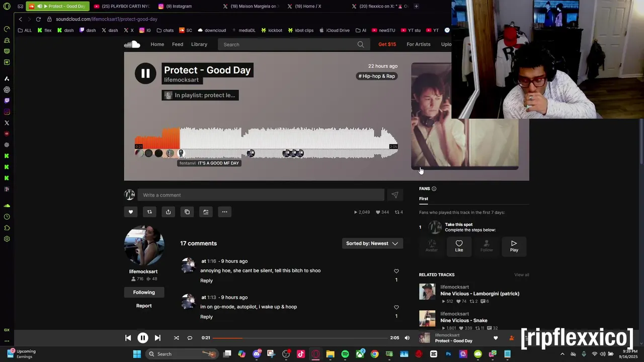Pause the track using the large header button
Image resolution: width=644 pixels, height=362 pixels.
145,74
